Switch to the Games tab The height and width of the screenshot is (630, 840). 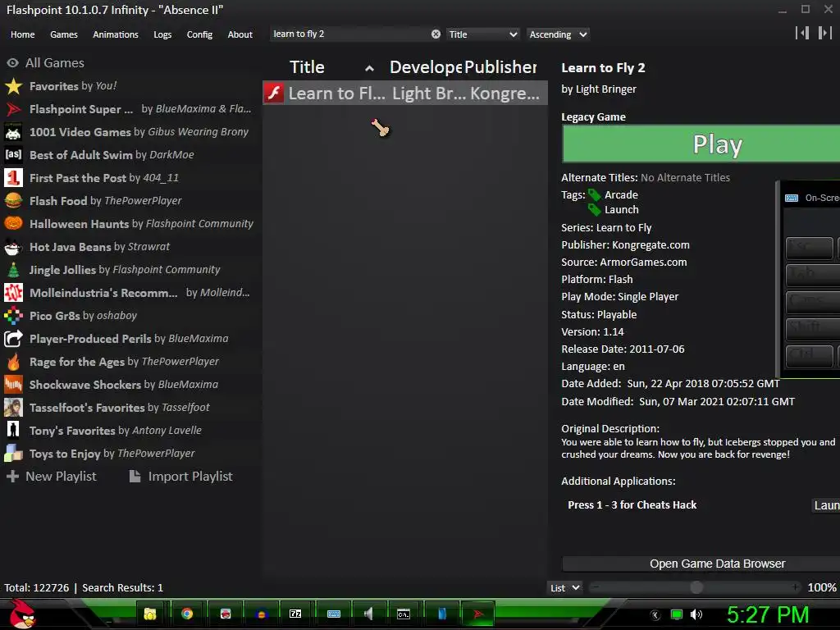[x=64, y=34]
